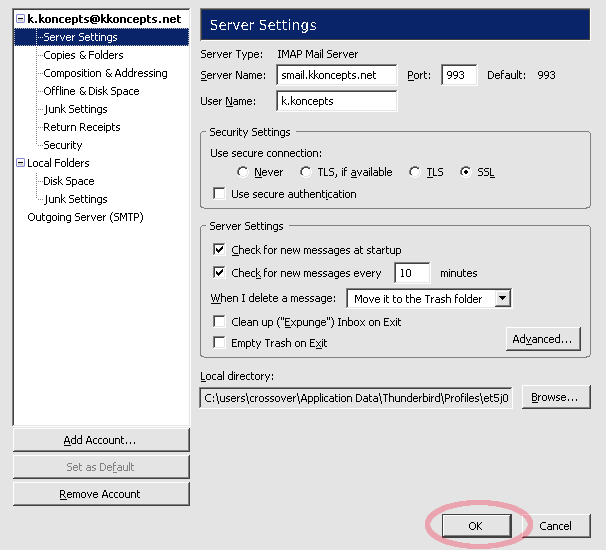Viewport: 606px width, 550px height.
Task: Open Outgoing Server (SMTP) settings
Action: [85, 217]
